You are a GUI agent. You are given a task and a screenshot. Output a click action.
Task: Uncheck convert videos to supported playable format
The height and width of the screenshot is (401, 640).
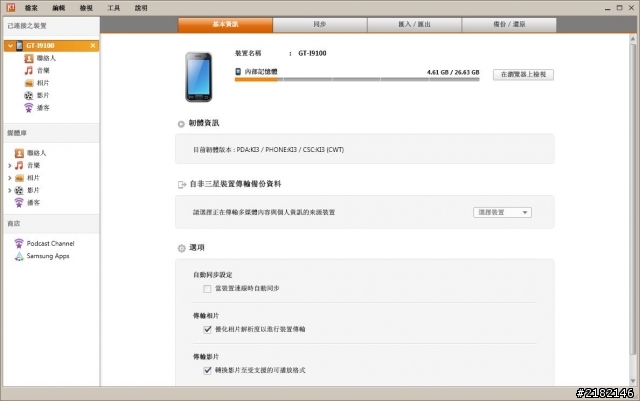pyautogui.click(x=207, y=370)
